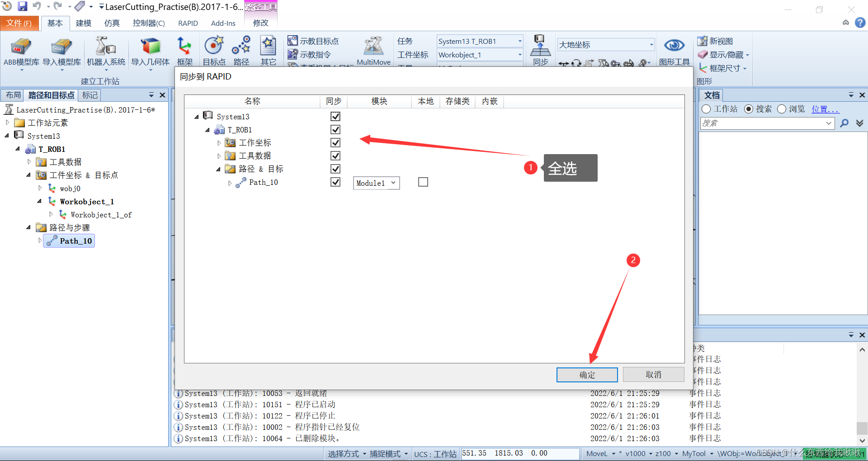Switch to the 建模 ribbon tab
868x461 pixels.
[x=83, y=23]
